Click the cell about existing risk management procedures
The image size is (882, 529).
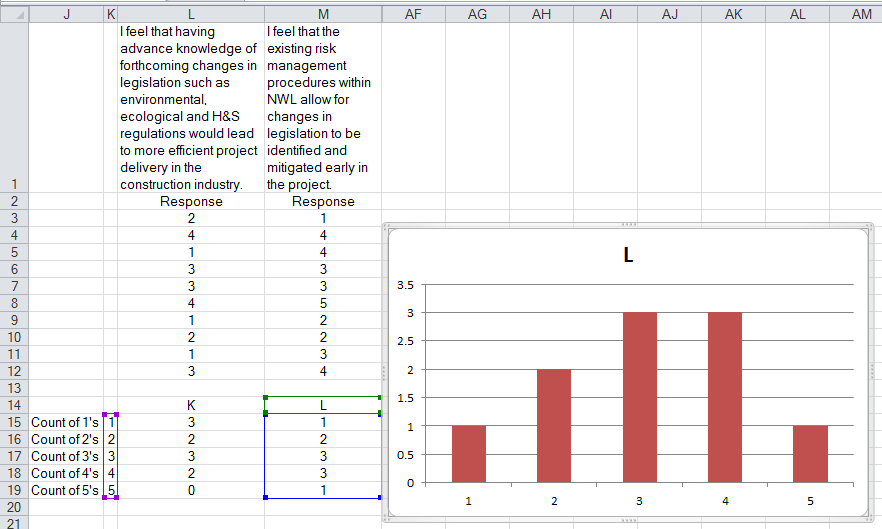[323, 108]
